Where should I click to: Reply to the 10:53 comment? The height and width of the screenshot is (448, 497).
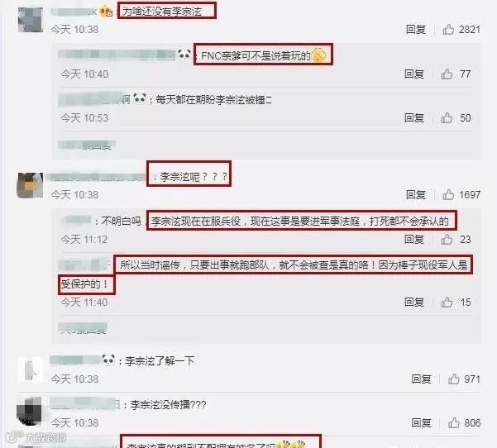(x=414, y=118)
